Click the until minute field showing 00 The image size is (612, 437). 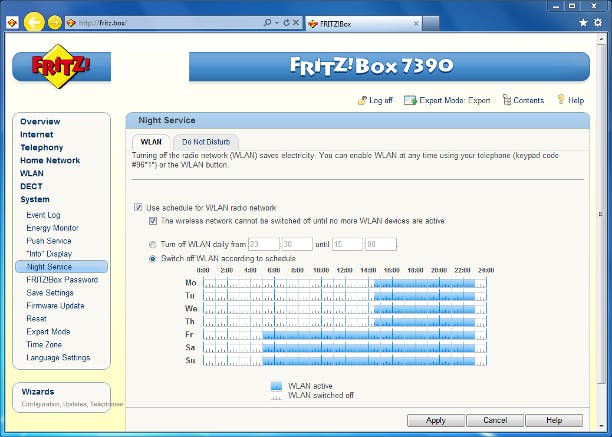click(x=381, y=244)
